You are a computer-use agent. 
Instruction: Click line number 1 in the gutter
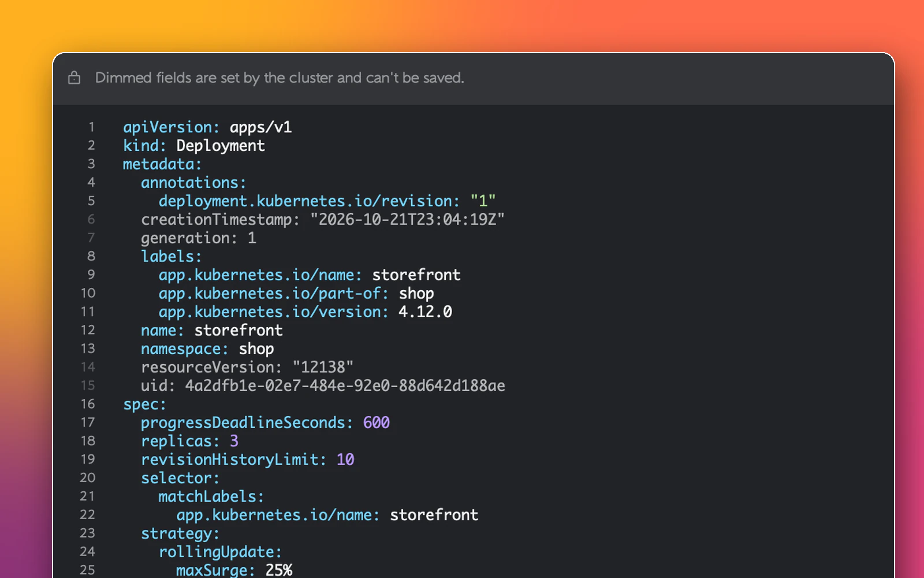click(x=91, y=127)
